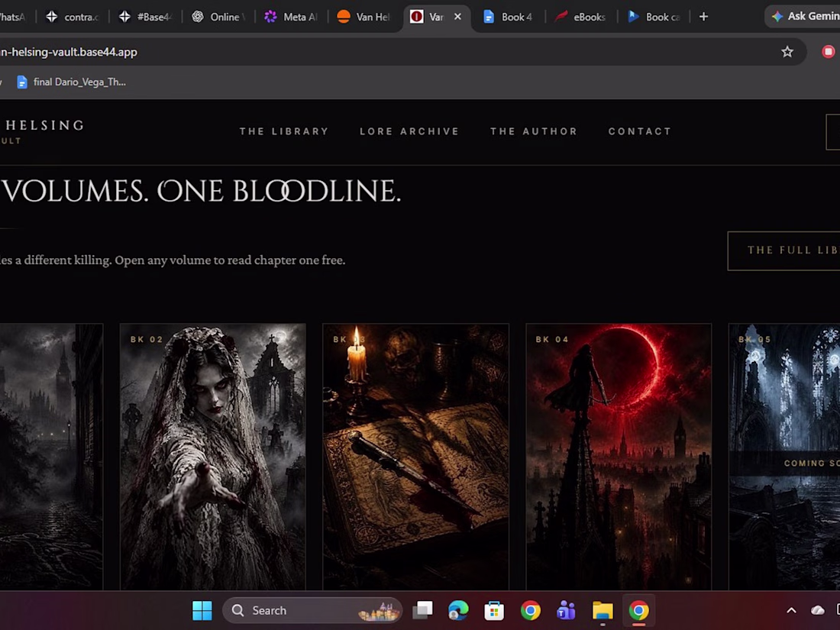Open The Author page link
This screenshot has width=840, height=630.
(534, 131)
